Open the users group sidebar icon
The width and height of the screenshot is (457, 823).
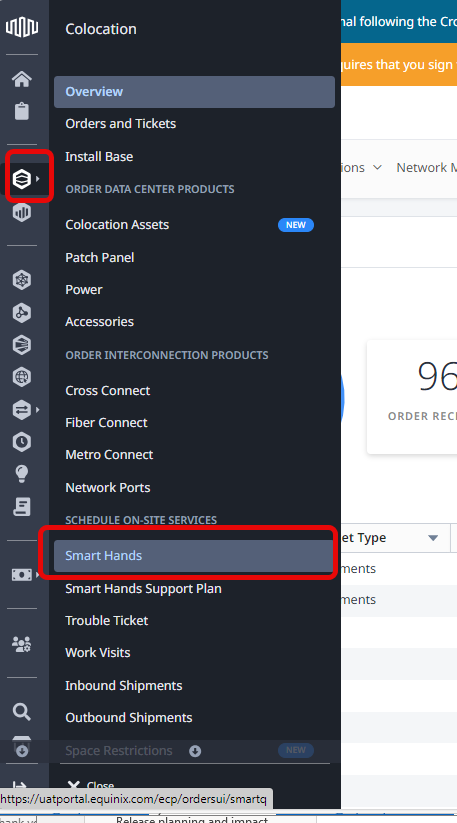(x=22, y=643)
